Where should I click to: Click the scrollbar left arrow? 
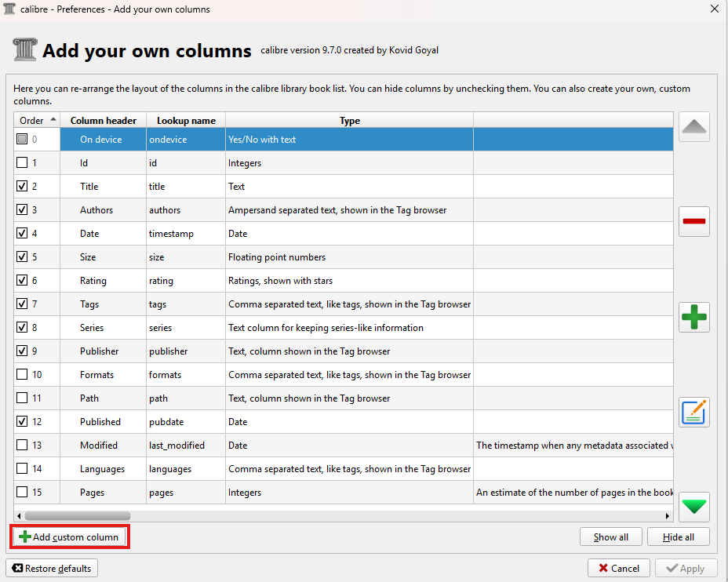click(x=19, y=515)
